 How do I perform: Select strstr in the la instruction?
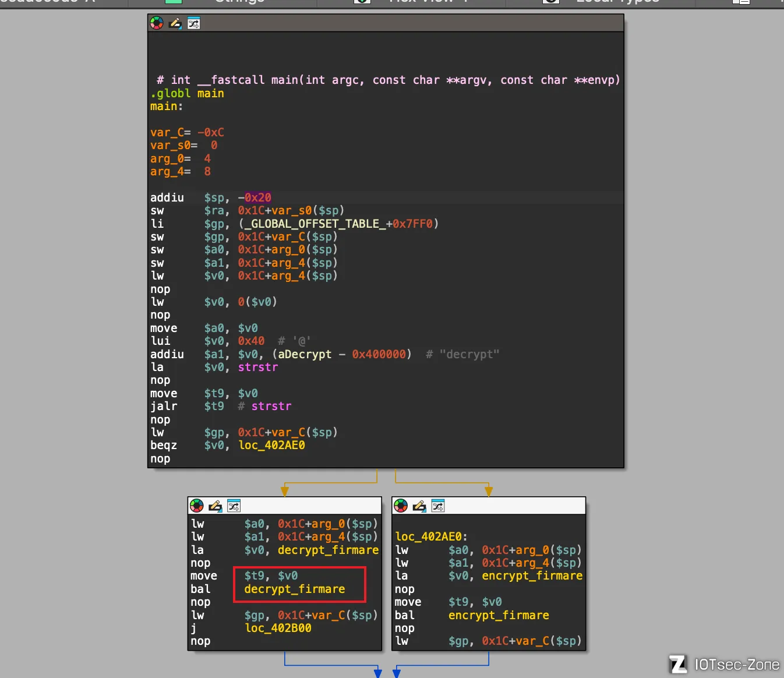coord(257,367)
